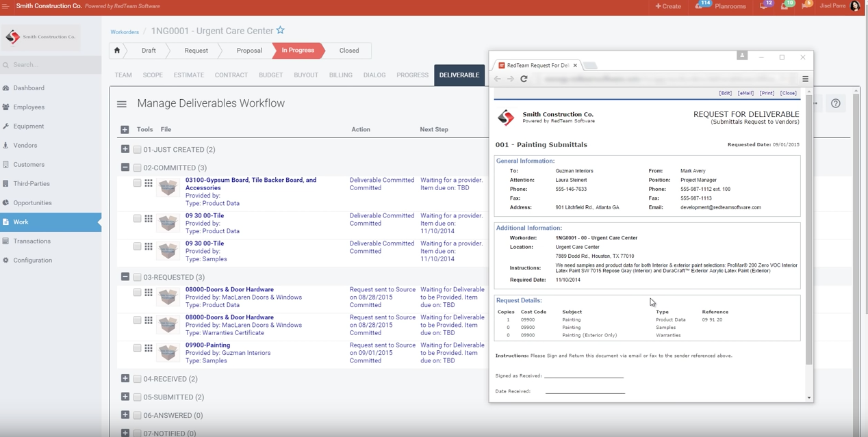Select the Gypsum Board row checkbox
This screenshot has height=437, width=868.
point(138,183)
